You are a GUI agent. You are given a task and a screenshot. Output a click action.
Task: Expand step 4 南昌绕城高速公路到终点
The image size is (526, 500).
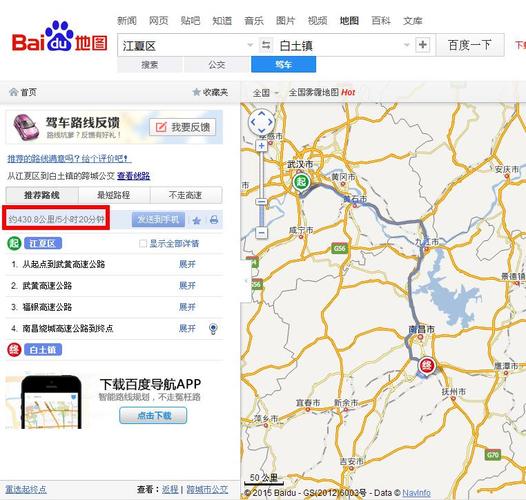[187, 328]
